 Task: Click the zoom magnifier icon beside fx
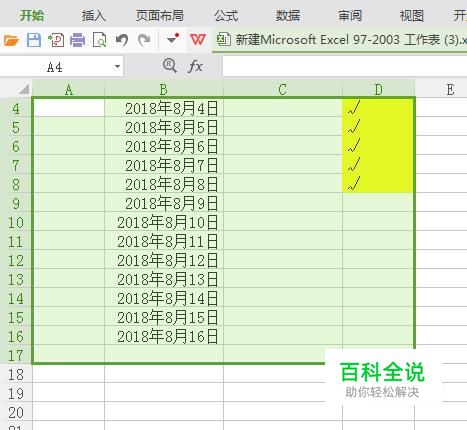tap(170, 65)
